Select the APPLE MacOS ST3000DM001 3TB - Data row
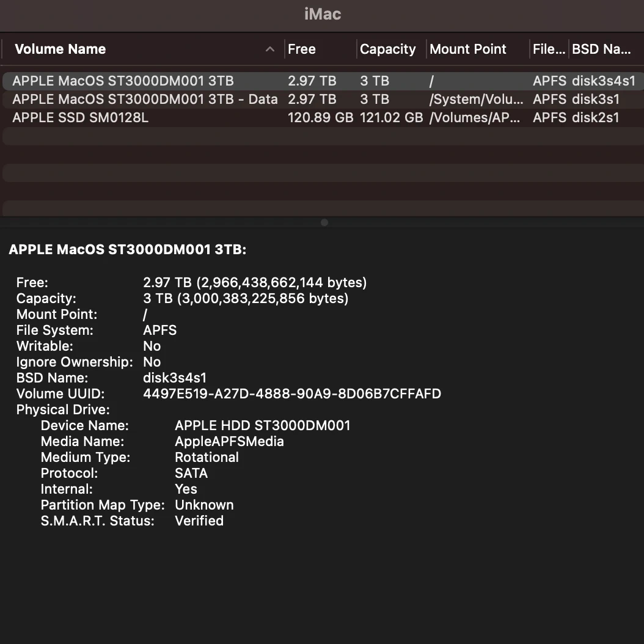 pyautogui.click(x=145, y=99)
